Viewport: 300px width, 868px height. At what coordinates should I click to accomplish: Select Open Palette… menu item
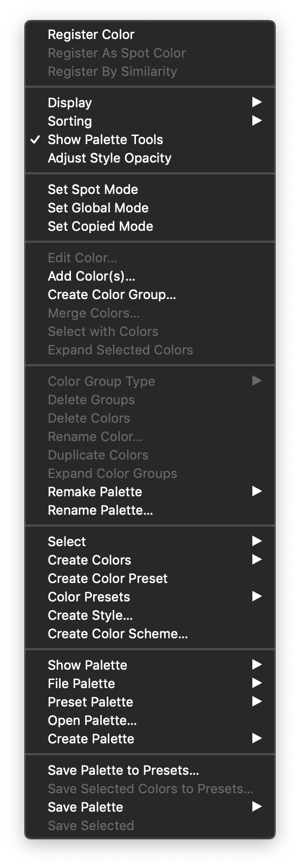coord(149,721)
